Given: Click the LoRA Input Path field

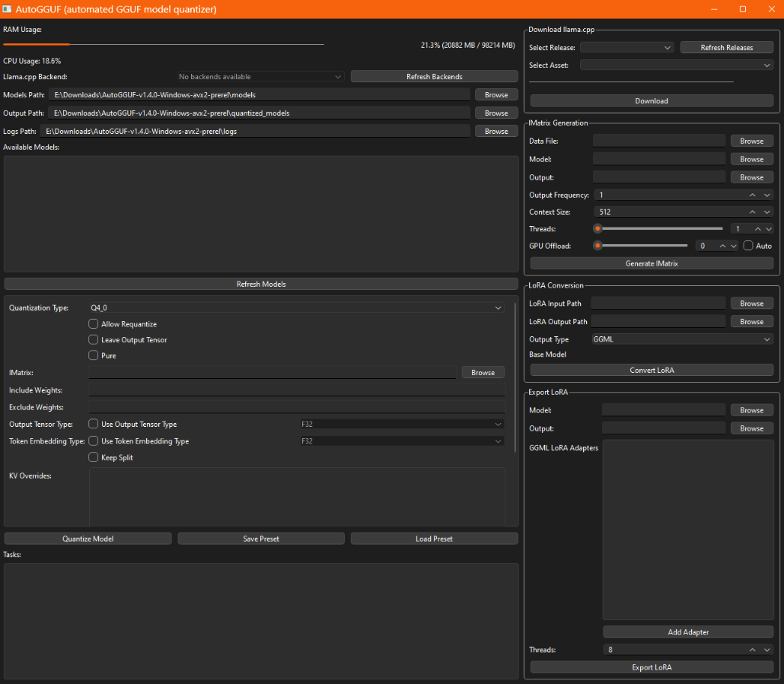Looking at the screenshot, I should [658, 304].
